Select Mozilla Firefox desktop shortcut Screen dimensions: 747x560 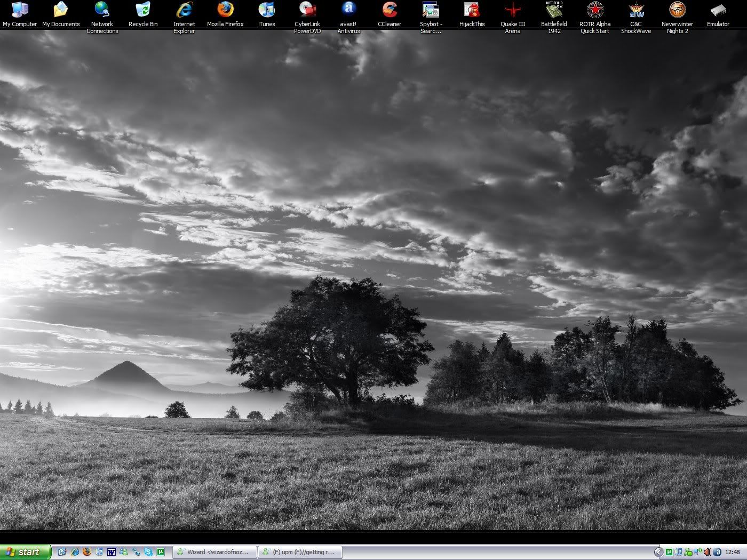(x=225, y=14)
